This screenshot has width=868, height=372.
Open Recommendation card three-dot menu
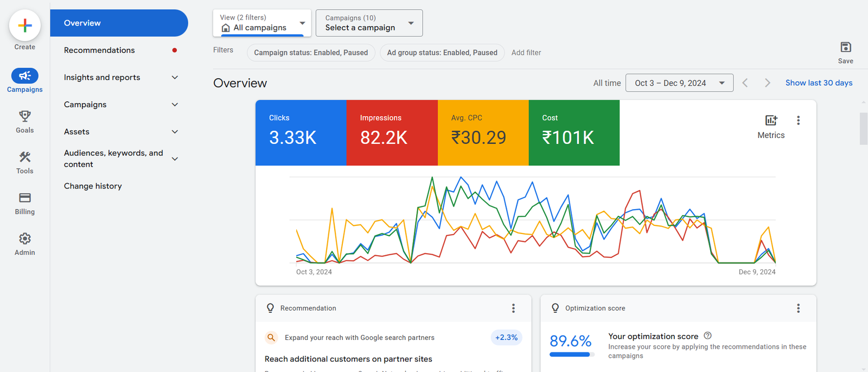(x=513, y=308)
